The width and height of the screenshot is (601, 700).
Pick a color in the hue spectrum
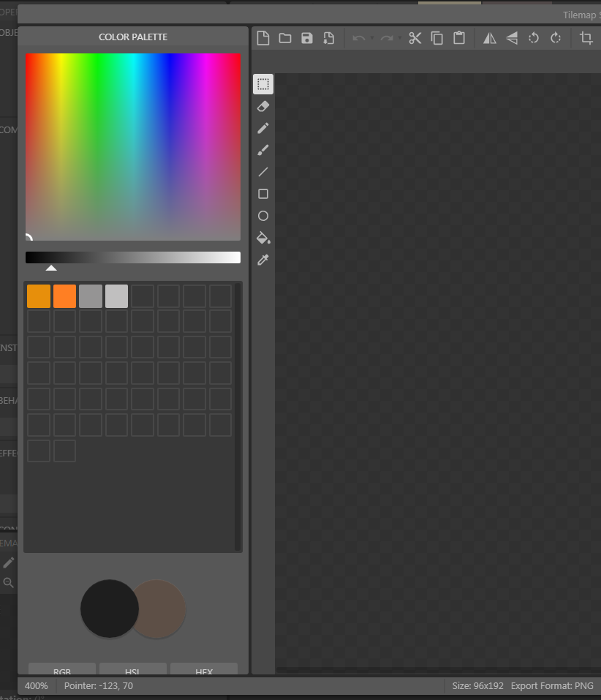[133, 147]
